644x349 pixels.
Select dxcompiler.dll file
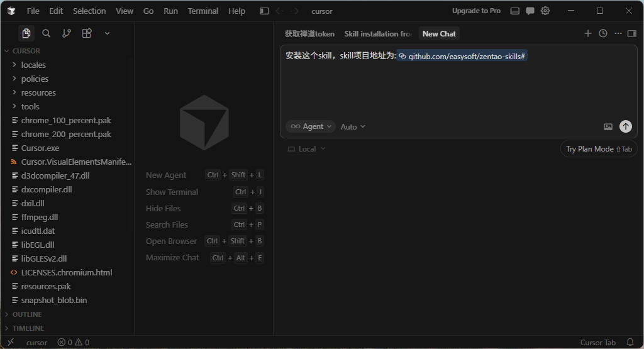coord(67,189)
